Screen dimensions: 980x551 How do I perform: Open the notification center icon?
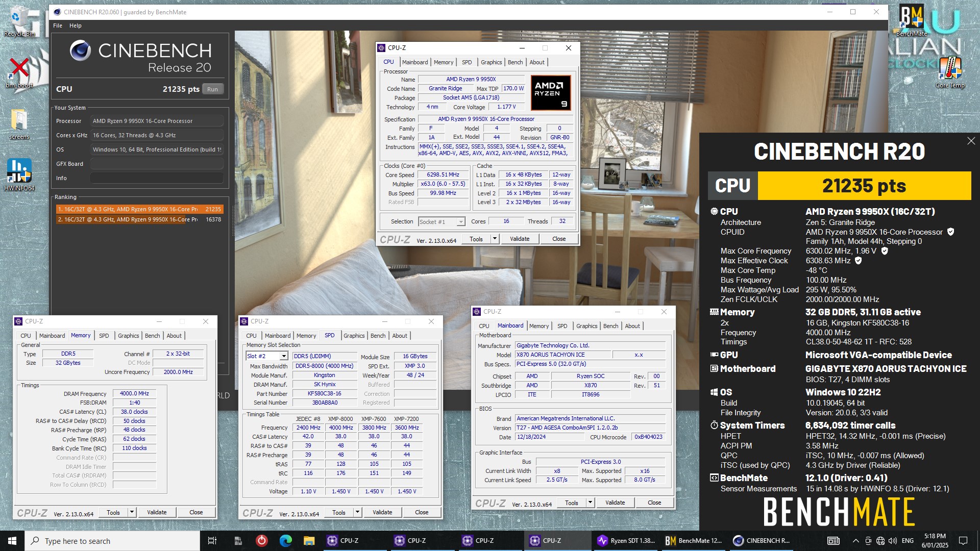pos(963,541)
